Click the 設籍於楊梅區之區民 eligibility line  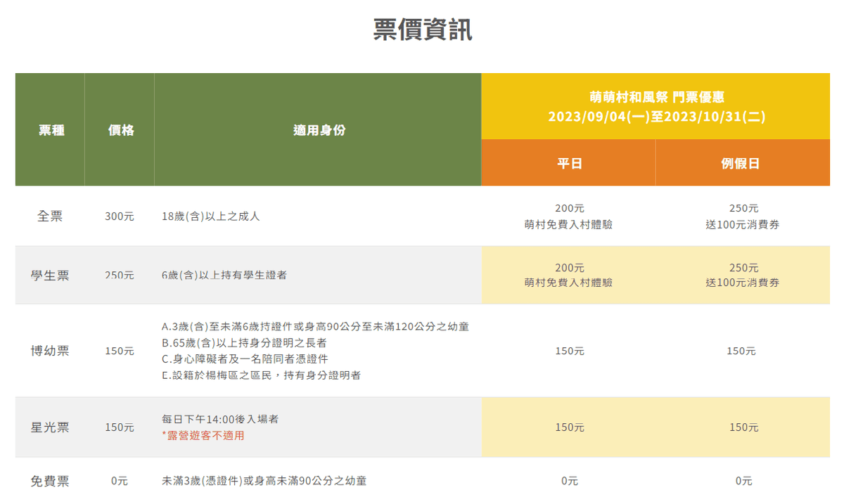262,375
